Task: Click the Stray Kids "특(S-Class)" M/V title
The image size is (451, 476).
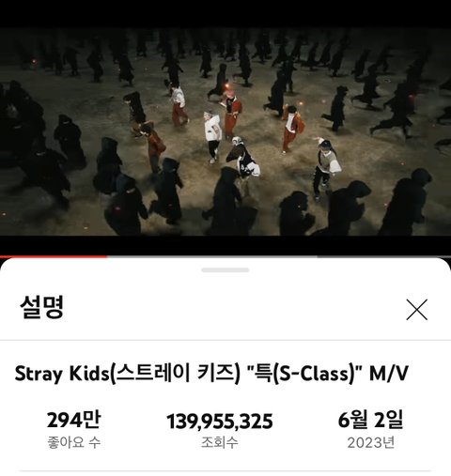Action: [x=211, y=374]
